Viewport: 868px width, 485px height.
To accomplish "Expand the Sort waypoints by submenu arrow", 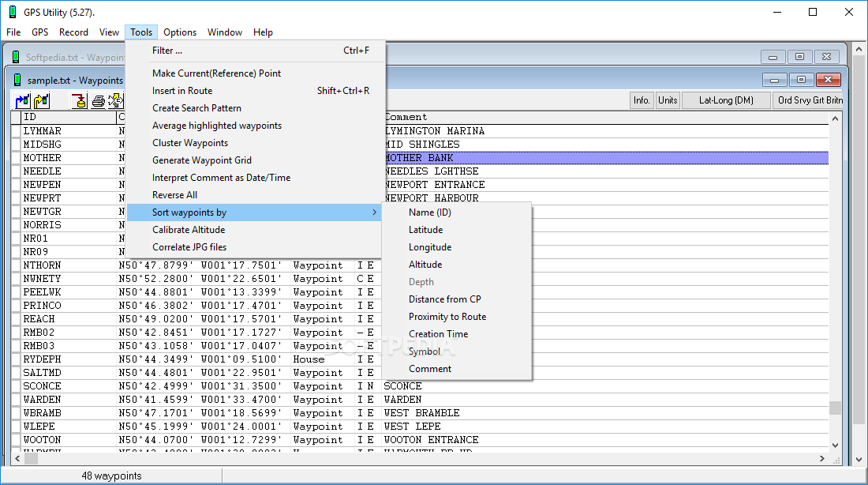I will [x=375, y=212].
